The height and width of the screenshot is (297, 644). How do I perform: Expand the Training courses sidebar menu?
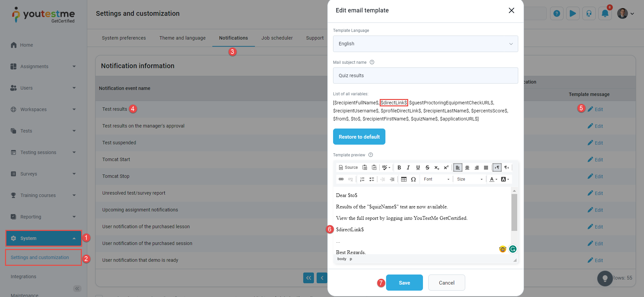(x=44, y=195)
